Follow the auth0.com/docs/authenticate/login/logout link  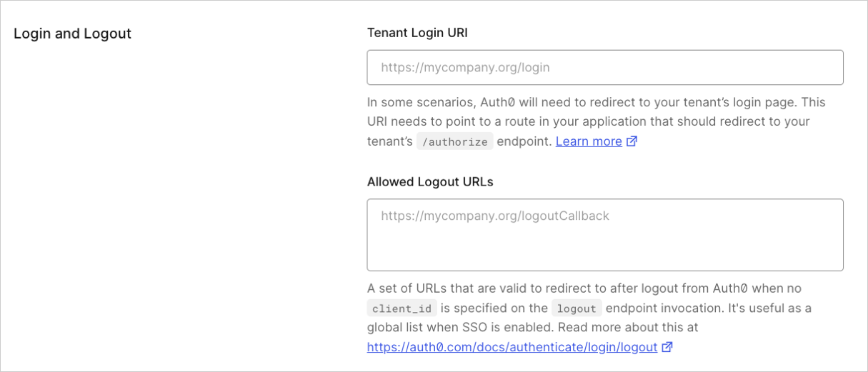[x=512, y=347]
